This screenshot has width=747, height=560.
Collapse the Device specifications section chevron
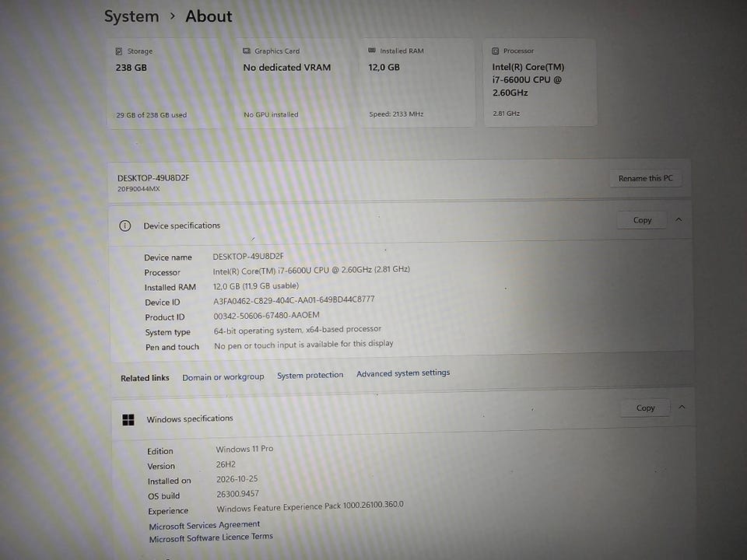(x=679, y=219)
